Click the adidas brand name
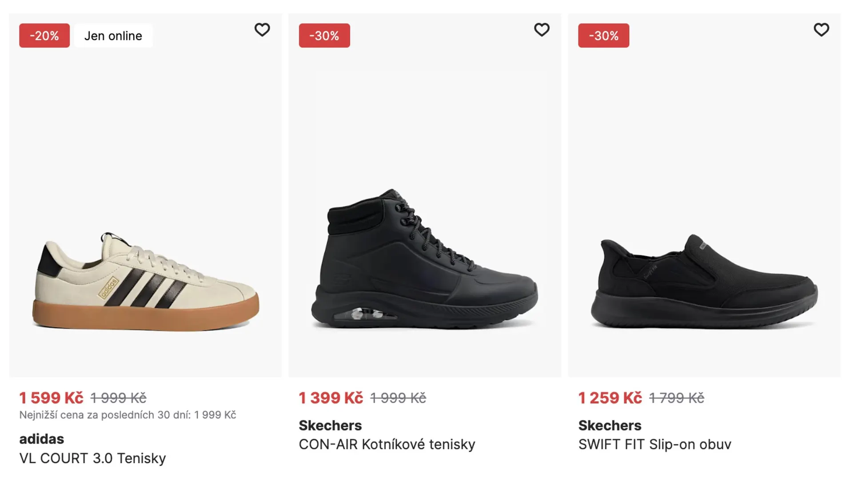The width and height of the screenshot is (853, 504). coord(42,439)
